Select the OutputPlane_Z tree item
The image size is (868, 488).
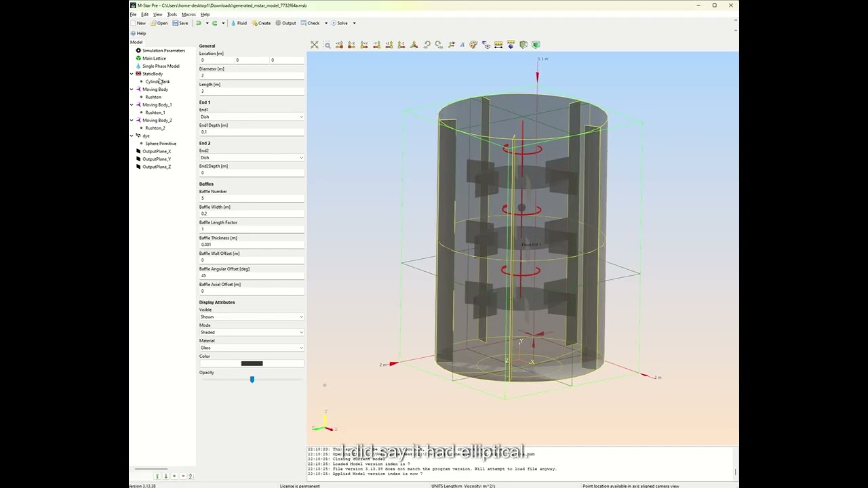157,167
